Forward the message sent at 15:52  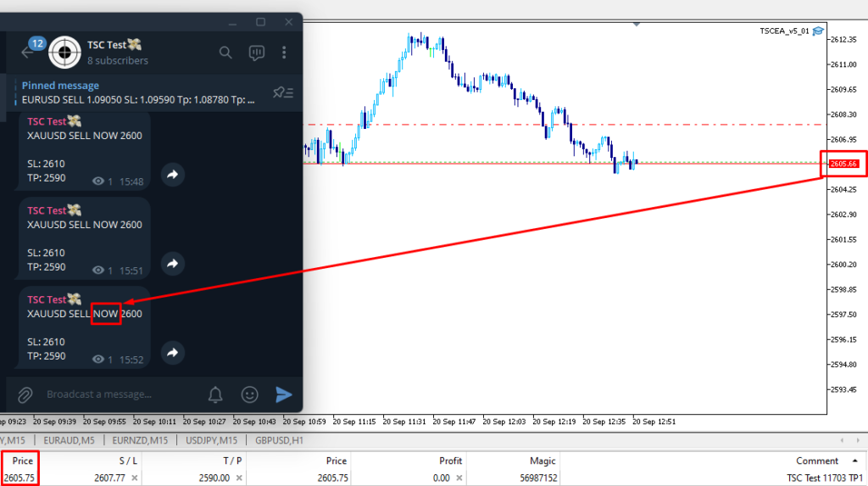pos(172,352)
